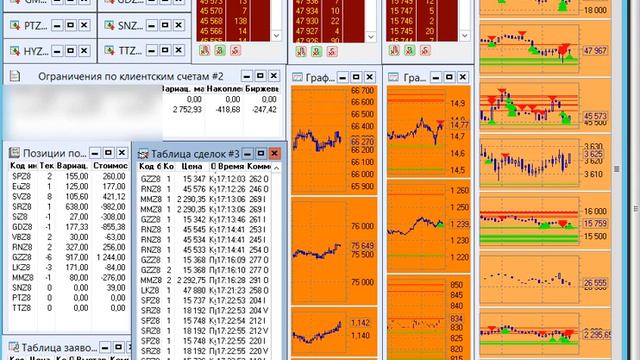Click the pink cancel-order icon under the 15 747 order book
Image resolution: width=640 pixels, height=360 pixels.
(x=425, y=51)
